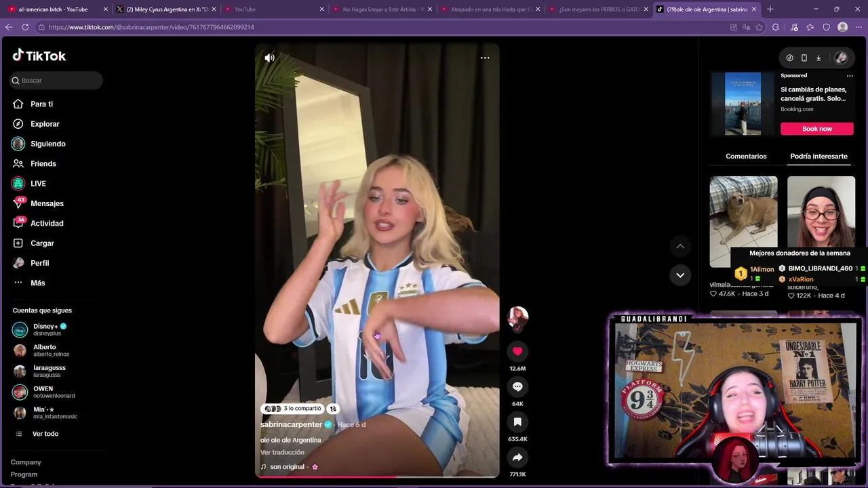
Task: Go to the next video with down arrow
Action: (680, 274)
